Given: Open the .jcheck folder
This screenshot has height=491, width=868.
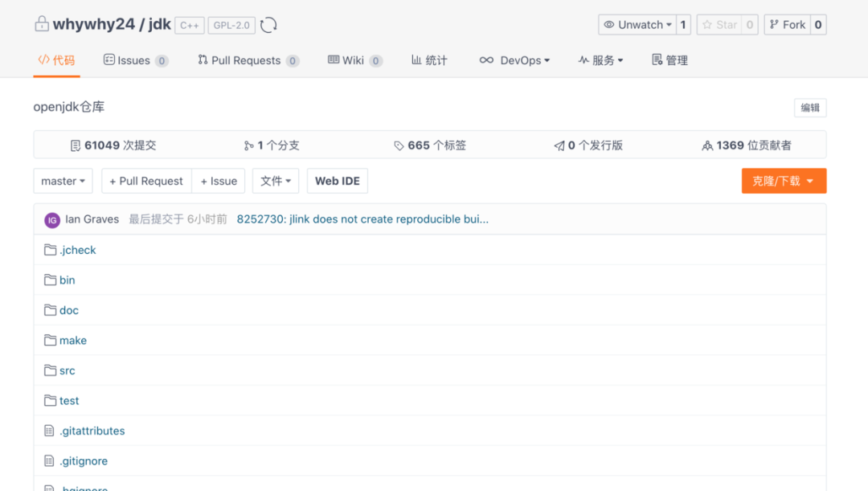Looking at the screenshot, I should [x=78, y=250].
